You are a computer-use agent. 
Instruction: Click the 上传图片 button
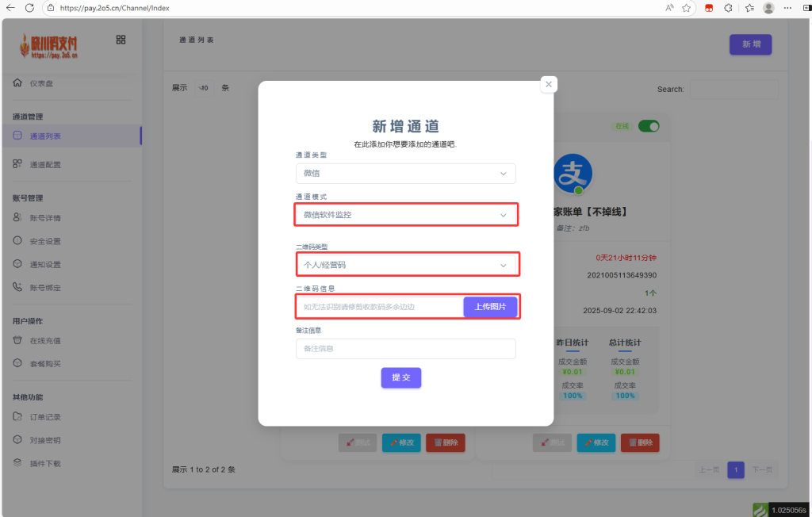[490, 307]
